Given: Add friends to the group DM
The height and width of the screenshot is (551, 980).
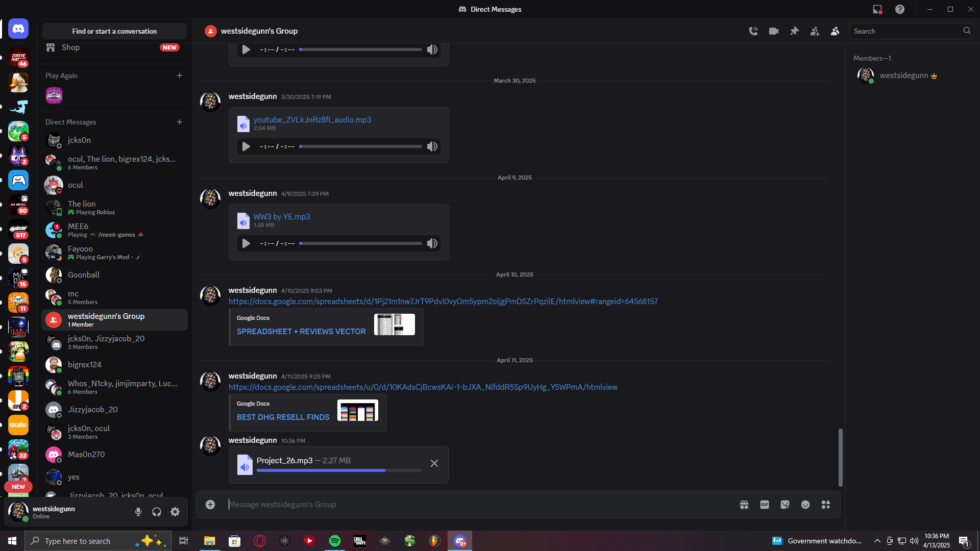Looking at the screenshot, I should click(x=815, y=31).
